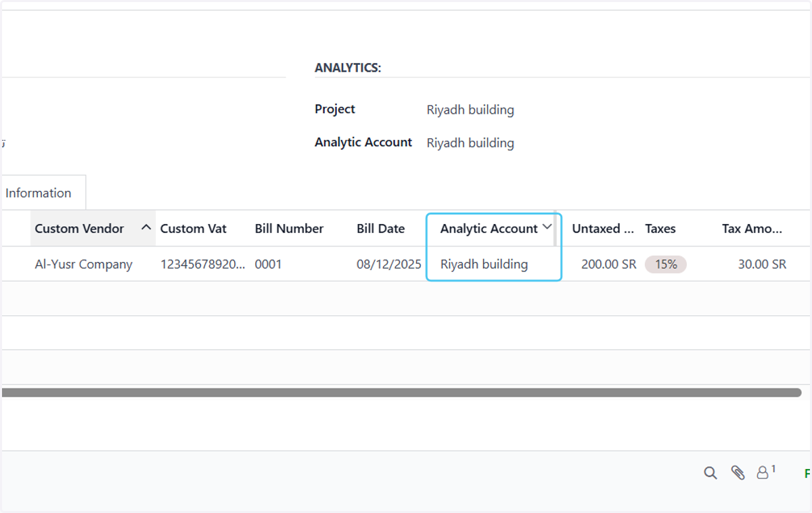Sort by Bill Date column header
This screenshot has height=513, width=812.
381,229
